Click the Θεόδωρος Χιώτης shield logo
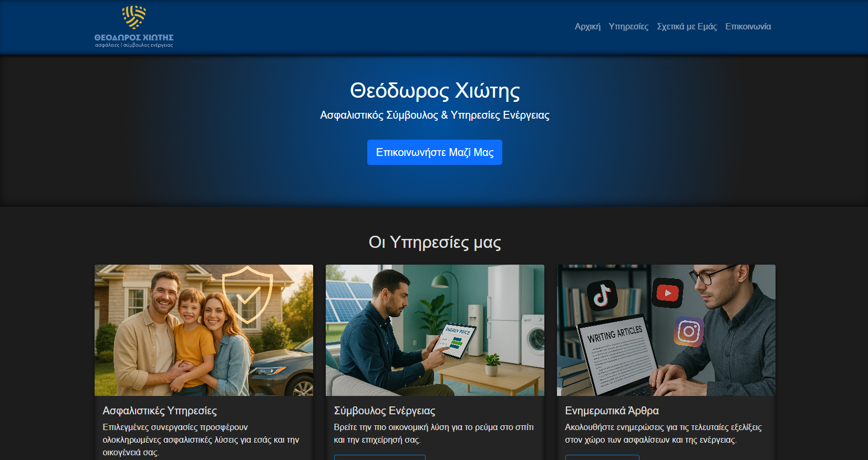868x460 pixels. 134,27
